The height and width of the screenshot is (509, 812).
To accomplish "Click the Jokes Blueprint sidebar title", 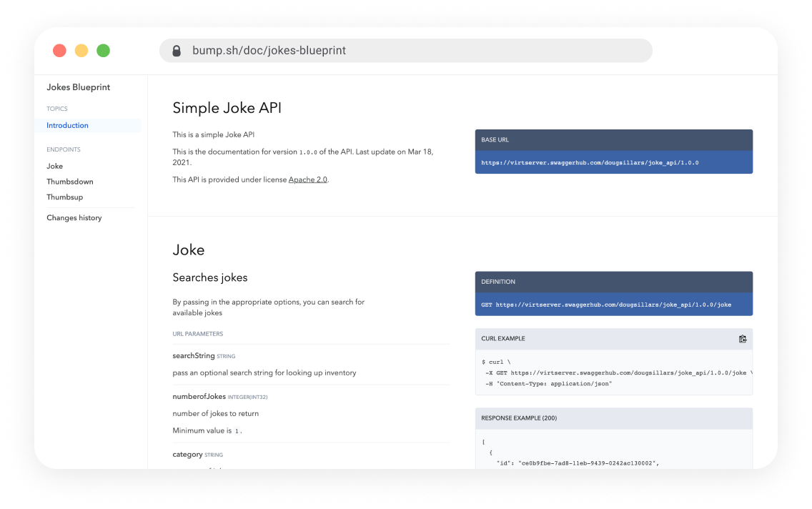I will (x=79, y=87).
